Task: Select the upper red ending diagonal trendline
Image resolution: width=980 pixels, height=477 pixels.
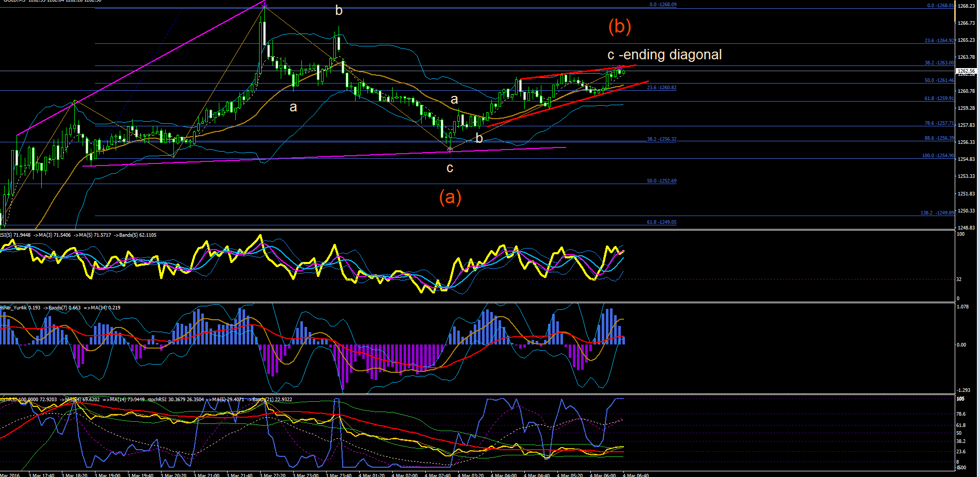Action: (578, 72)
